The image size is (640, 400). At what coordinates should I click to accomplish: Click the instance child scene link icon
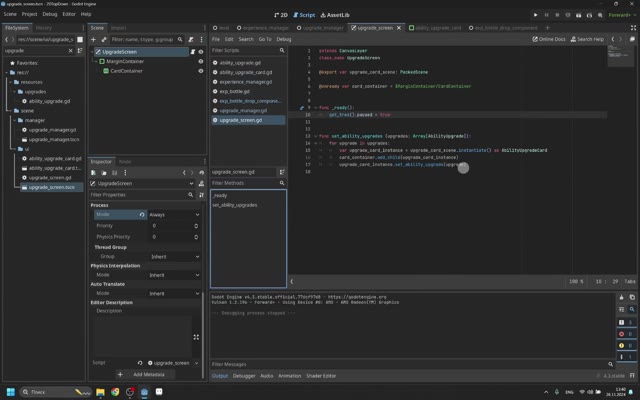click(104, 39)
